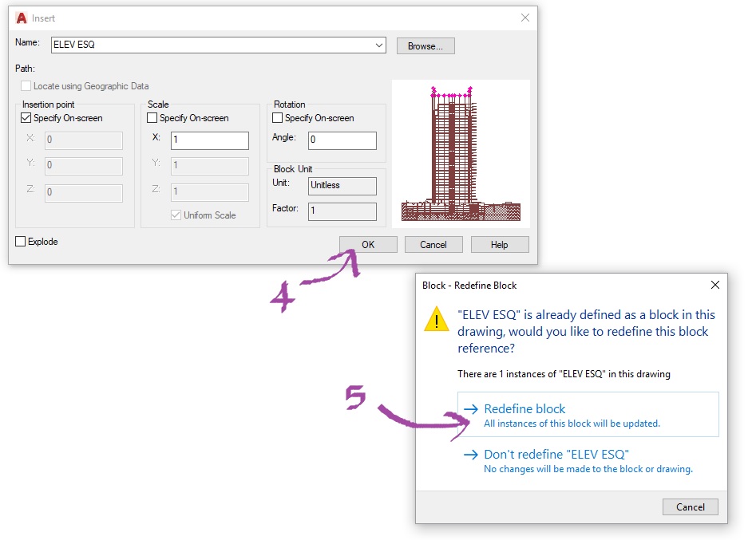Click the rotation Angle input field

342,140
